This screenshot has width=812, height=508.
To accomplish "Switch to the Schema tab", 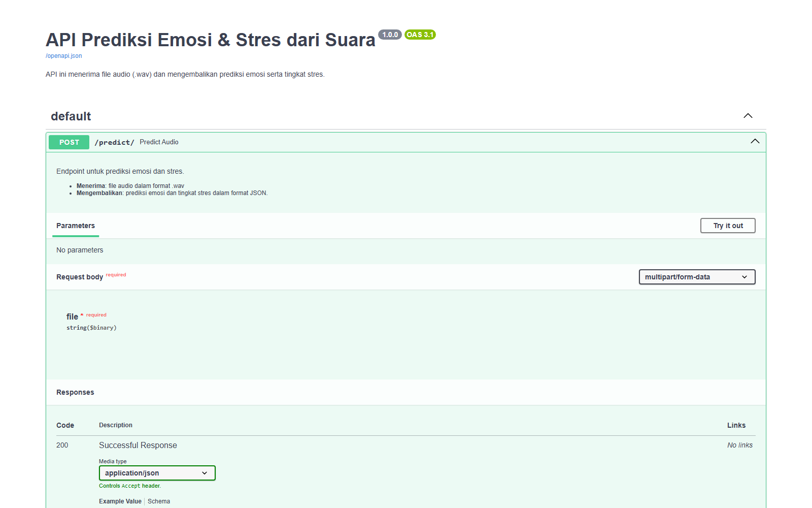I will [x=159, y=501].
